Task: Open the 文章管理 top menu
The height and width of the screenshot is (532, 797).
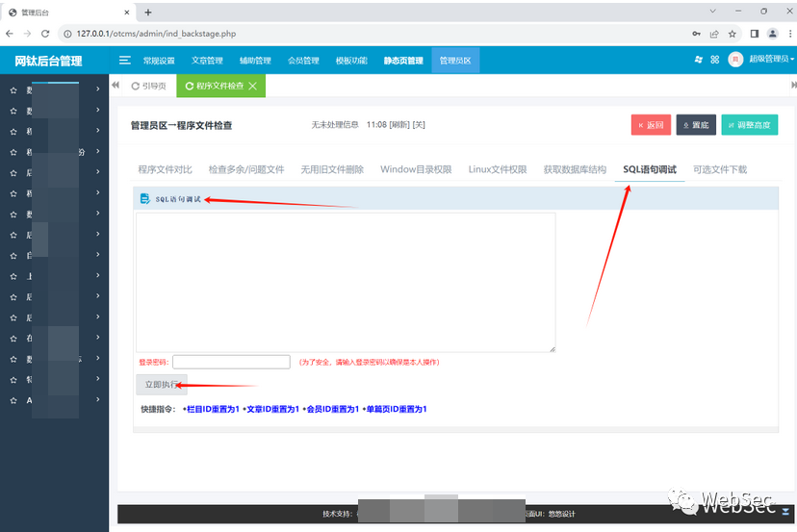Action: [x=207, y=61]
